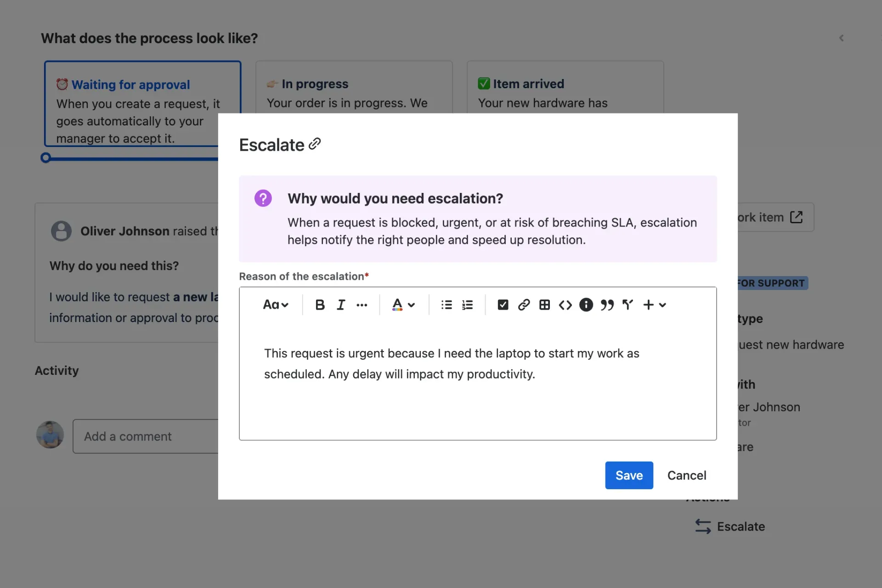Cancel the Escalate dialog
This screenshot has width=882, height=588.
tap(687, 475)
